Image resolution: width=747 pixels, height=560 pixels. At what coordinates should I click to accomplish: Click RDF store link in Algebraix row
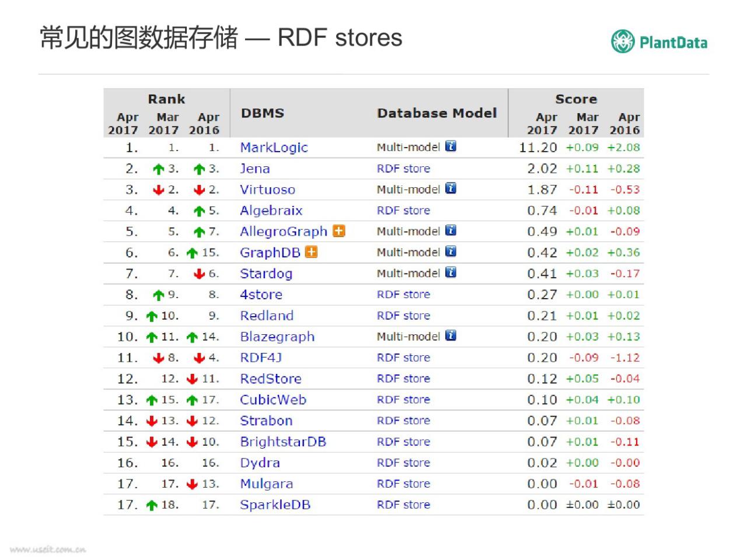coord(403,211)
